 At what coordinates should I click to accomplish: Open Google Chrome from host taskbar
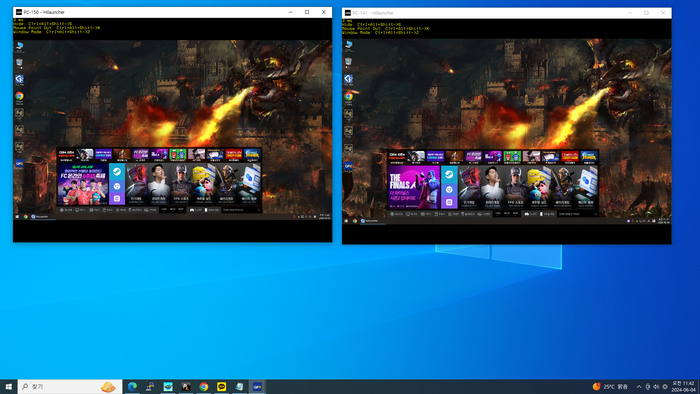204,386
